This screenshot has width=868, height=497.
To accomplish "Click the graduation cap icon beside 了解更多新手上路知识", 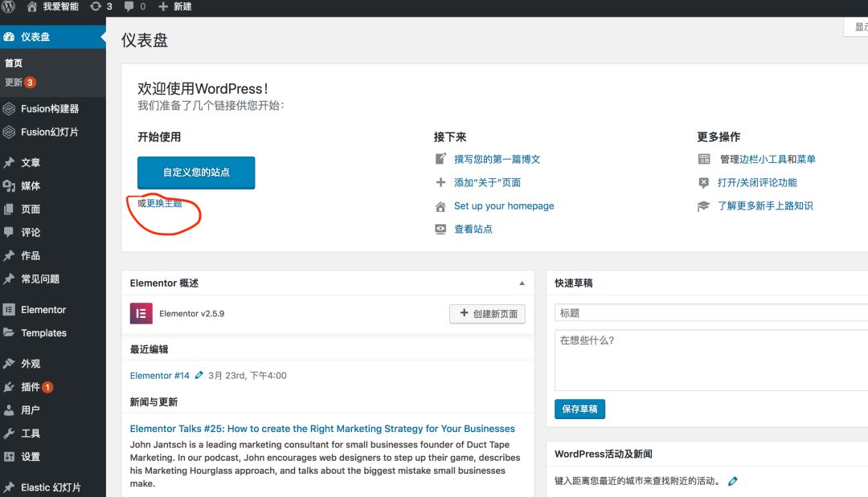I will pos(703,206).
